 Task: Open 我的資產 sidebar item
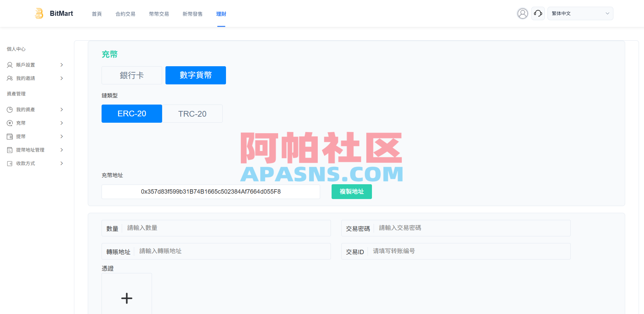tap(35, 110)
